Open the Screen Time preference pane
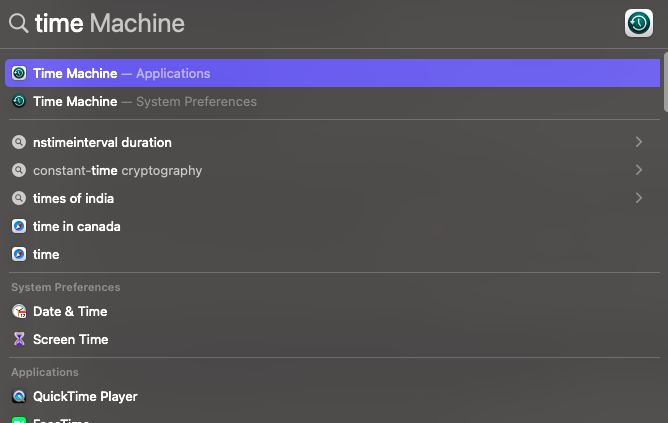 pos(70,339)
